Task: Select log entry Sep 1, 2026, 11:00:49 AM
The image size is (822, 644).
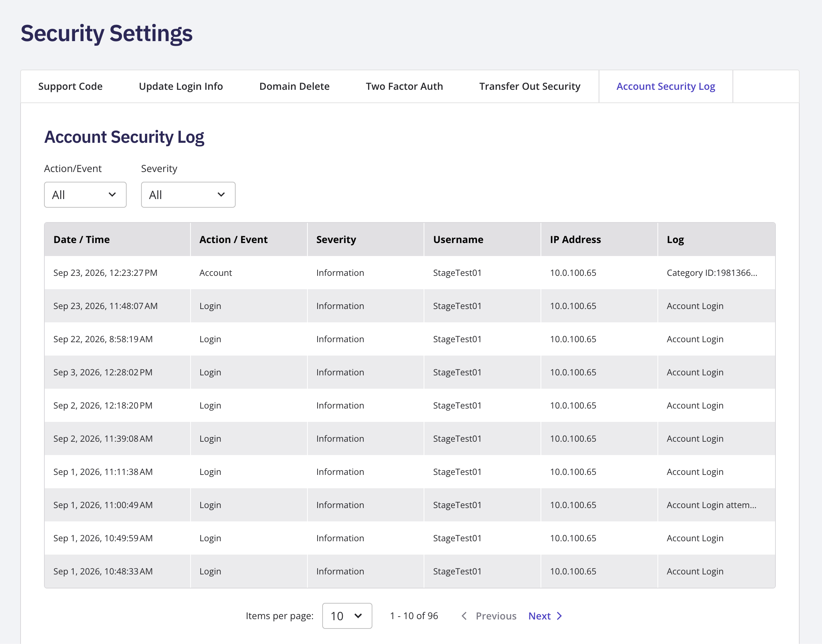Action: pos(410,505)
